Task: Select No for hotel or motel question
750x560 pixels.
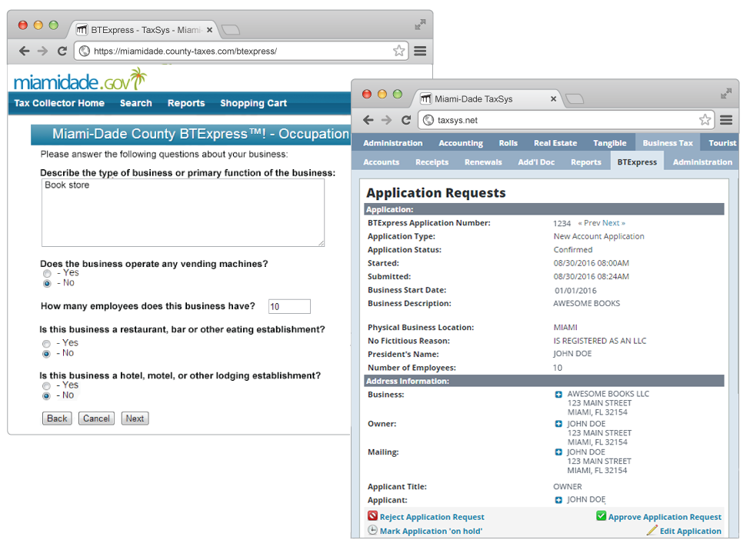Action: tap(46, 396)
